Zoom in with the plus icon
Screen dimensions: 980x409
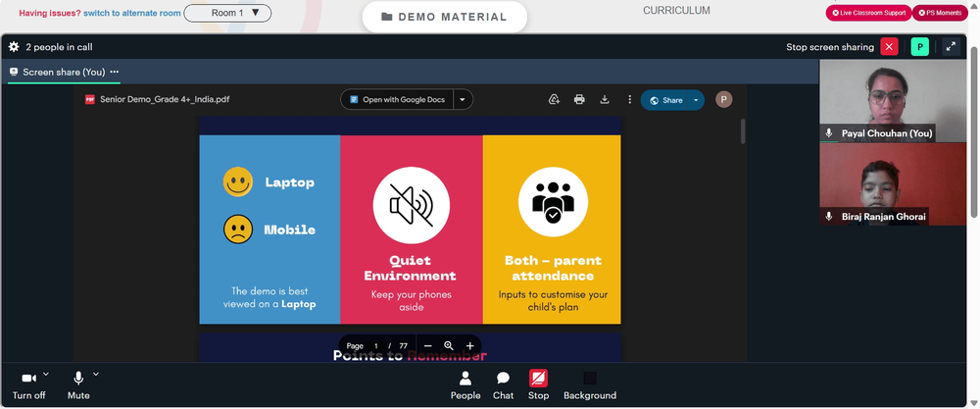point(470,346)
